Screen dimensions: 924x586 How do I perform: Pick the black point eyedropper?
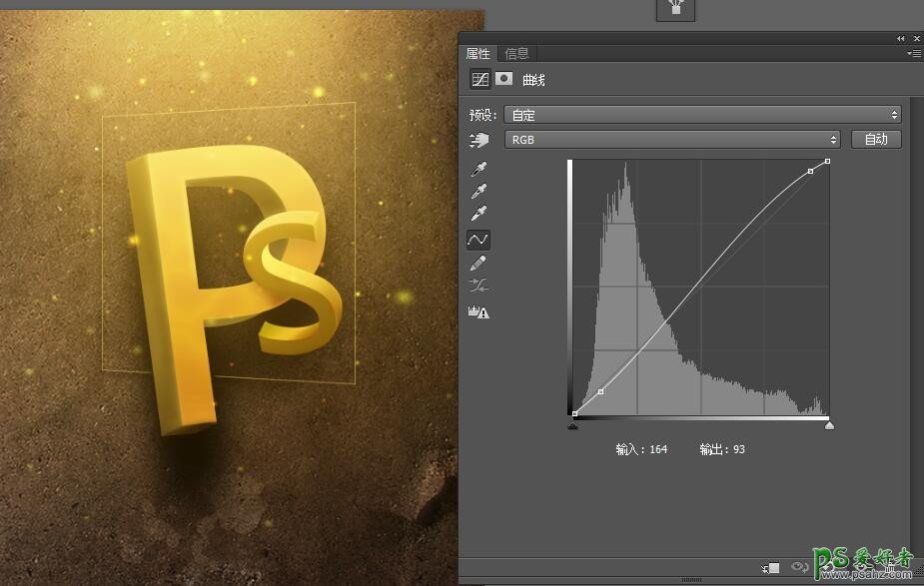pos(478,170)
